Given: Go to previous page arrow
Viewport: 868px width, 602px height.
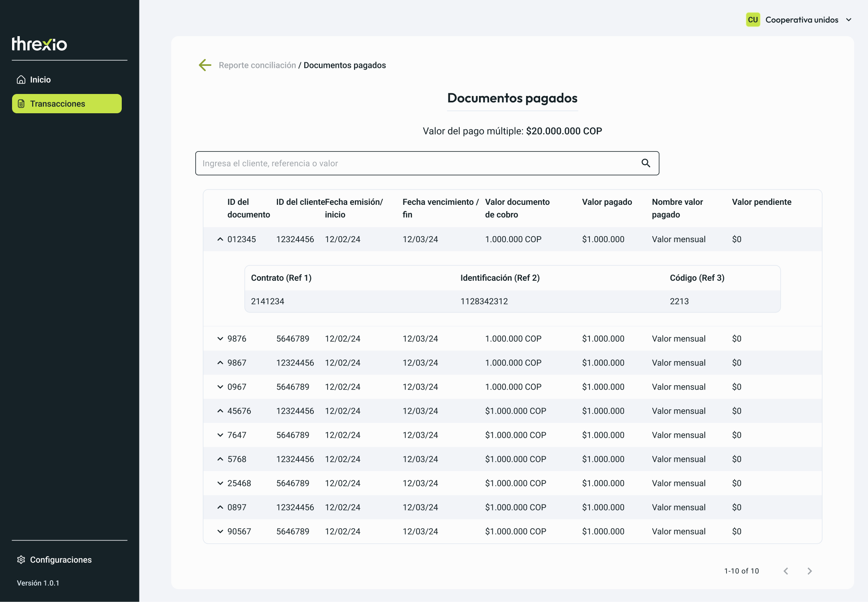Looking at the screenshot, I should pyautogui.click(x=786, y=571).
